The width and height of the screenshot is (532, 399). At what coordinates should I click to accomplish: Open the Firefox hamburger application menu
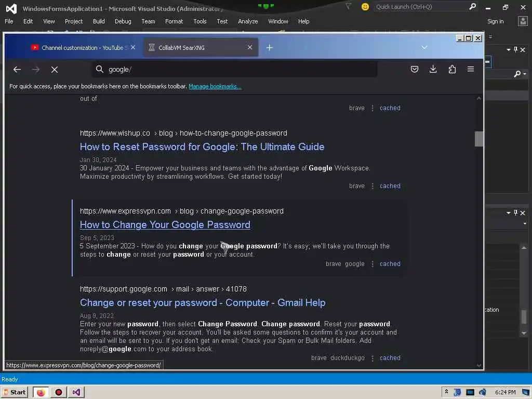point(471,69)
